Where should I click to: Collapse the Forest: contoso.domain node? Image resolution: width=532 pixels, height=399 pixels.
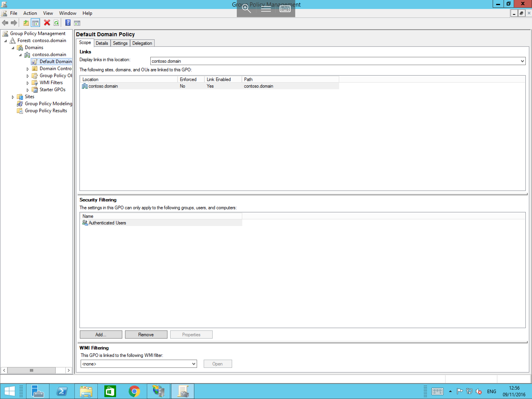pyautogui.click(x=5, y=41)
